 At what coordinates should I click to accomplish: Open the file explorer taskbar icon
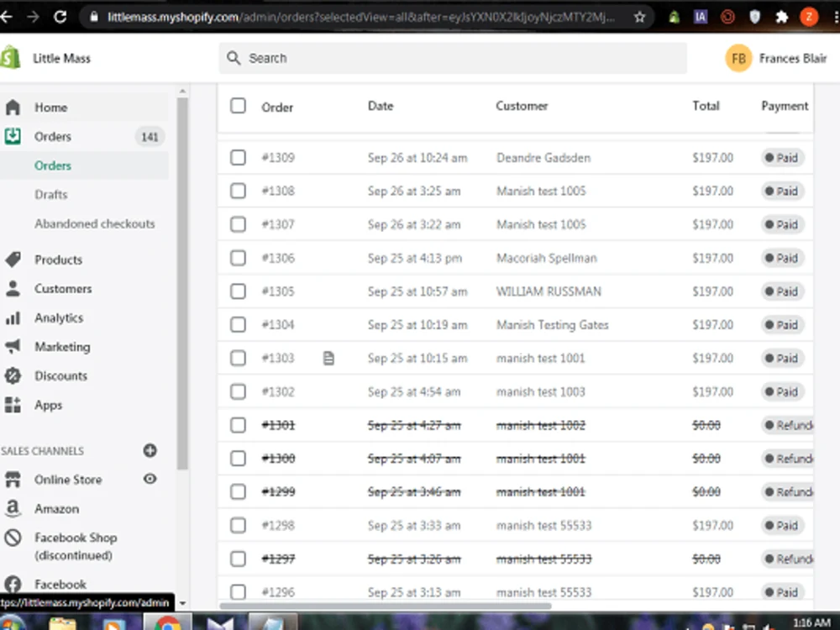pyautogui.click(x=63, y=623)
